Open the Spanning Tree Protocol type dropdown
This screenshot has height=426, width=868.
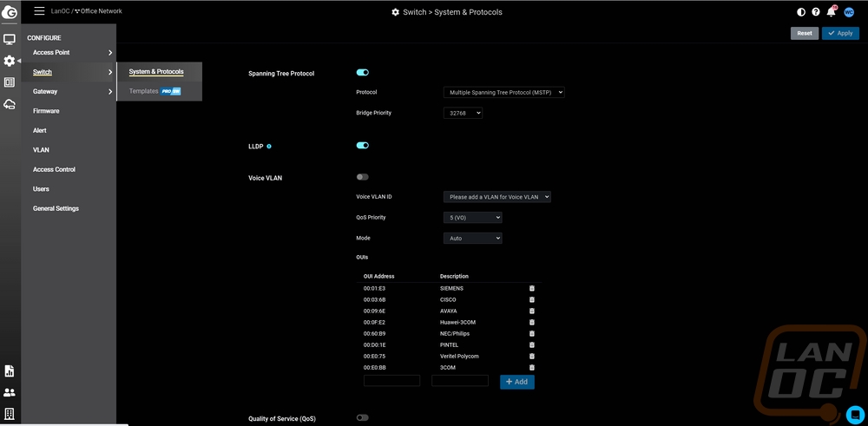pos(503,92)
